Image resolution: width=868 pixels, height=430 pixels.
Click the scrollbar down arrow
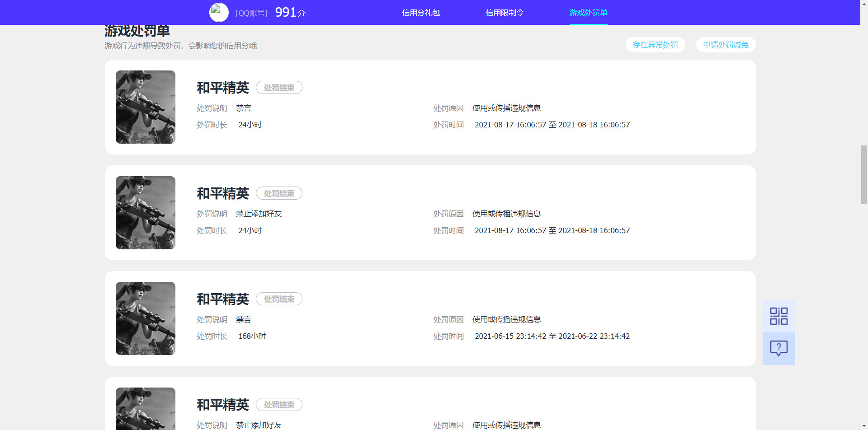pos(864,426)
